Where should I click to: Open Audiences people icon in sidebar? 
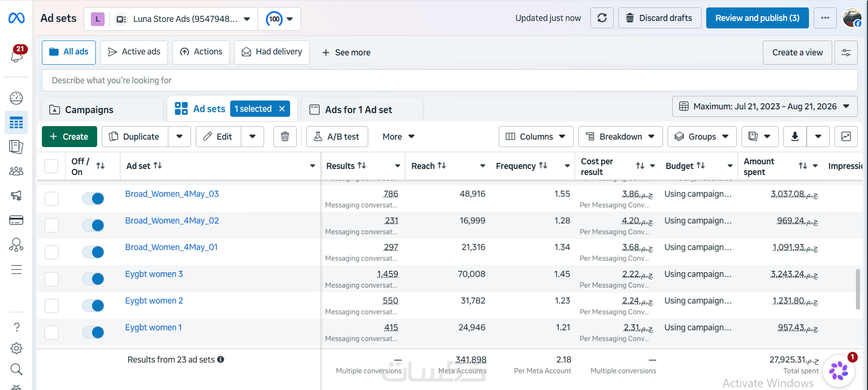pyautogui.click(x=16, y=171)
